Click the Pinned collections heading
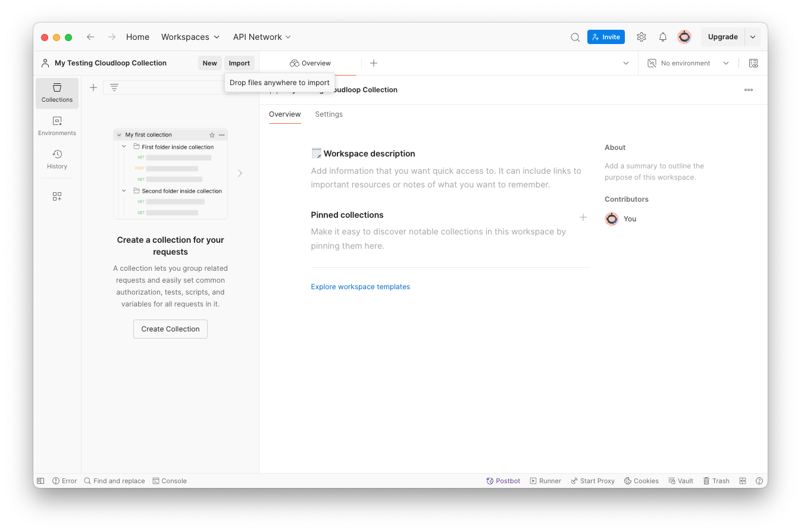801x532 pixels. pos(347,215)
